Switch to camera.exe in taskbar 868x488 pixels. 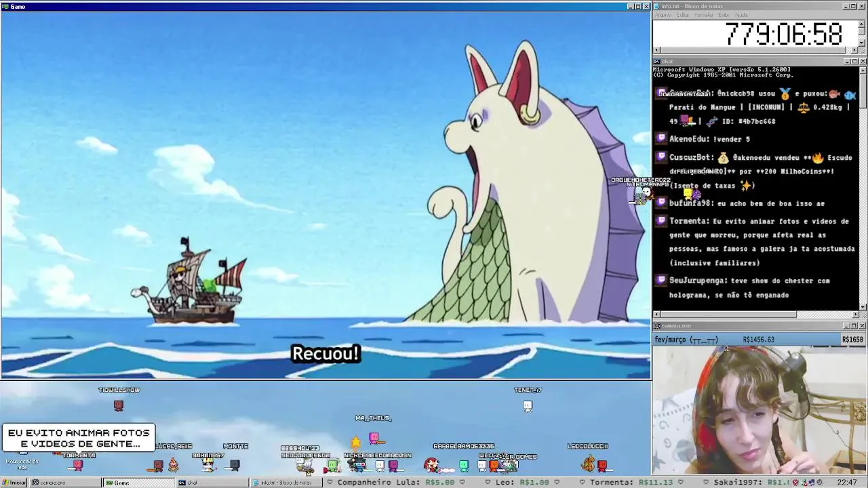[x=65, y=483]
